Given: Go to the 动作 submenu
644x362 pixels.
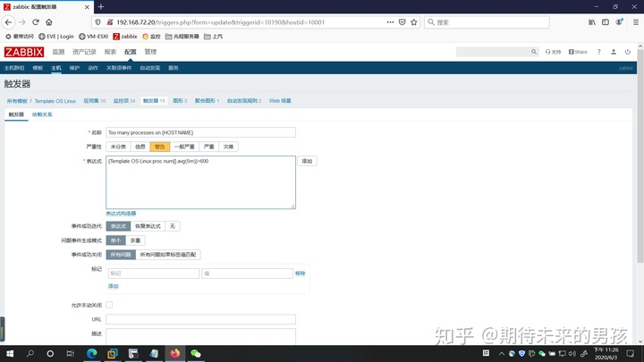Looking at the screenshot, I should pyautogui.click(x=93, y=68).
